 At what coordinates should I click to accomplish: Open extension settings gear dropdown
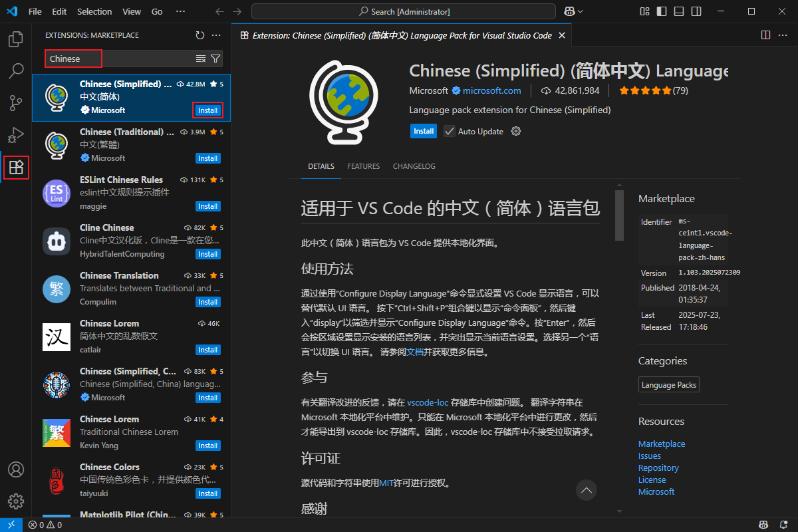tap(516, 131)
